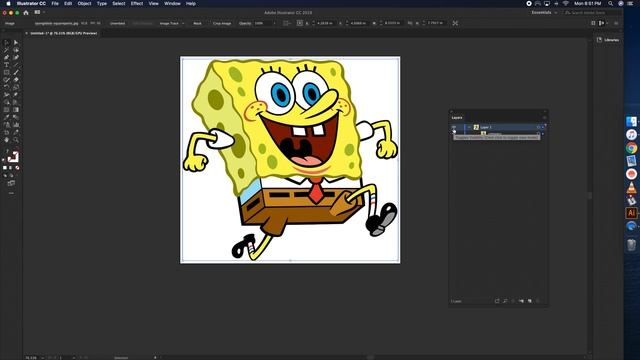This screenshot has width=640, height=360.
Task: Open the Select menu
Action: [119, 3]
